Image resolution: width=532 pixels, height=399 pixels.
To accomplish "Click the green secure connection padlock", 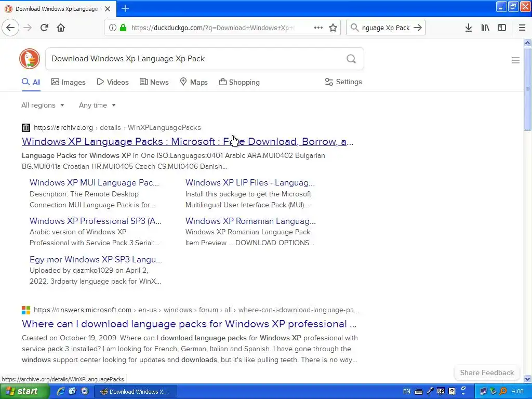I will 123,28.
